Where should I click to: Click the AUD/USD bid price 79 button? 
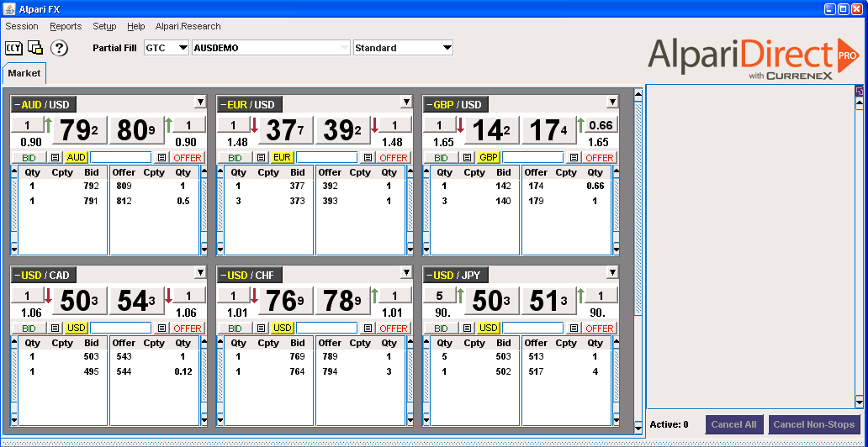(80, 130)
